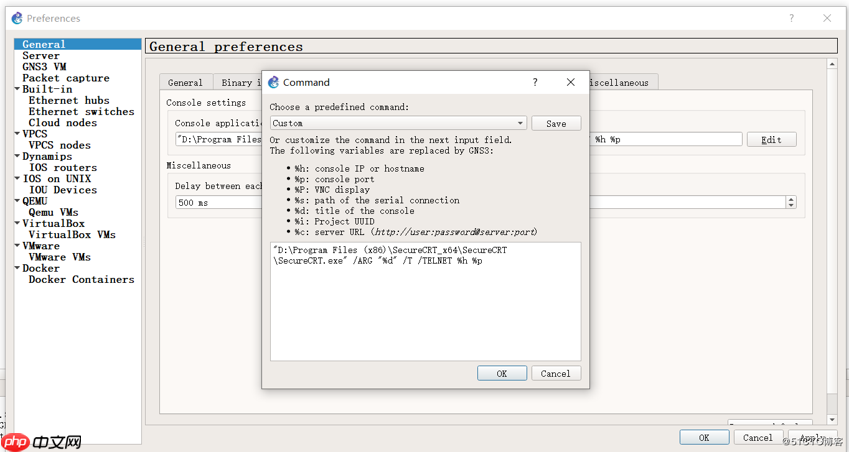The width and height of the screenshot is (849, 452).
Task: Collapse the VirtualBox tree group
Action: [17, 223]
